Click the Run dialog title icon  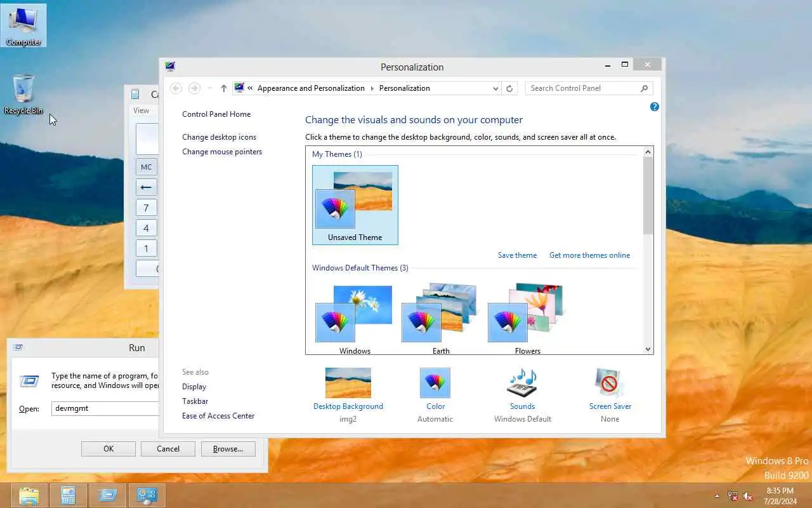(18, 347)
